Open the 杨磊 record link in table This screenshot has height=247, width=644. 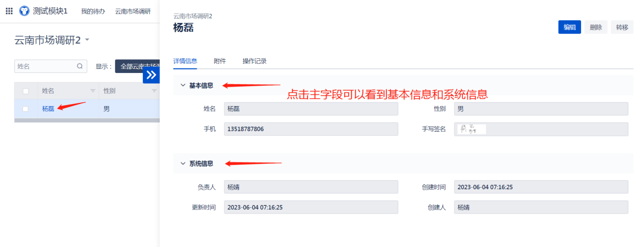tap(48, 109)
